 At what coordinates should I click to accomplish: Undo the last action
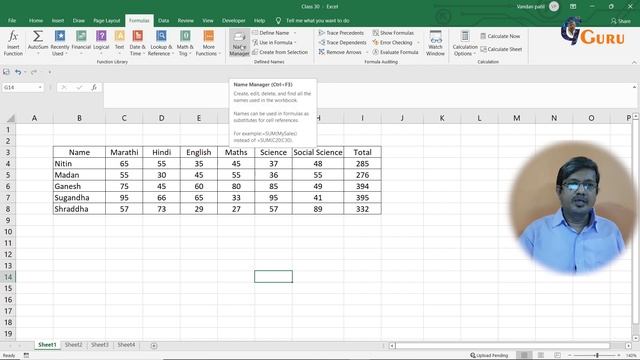pos(18,72)
